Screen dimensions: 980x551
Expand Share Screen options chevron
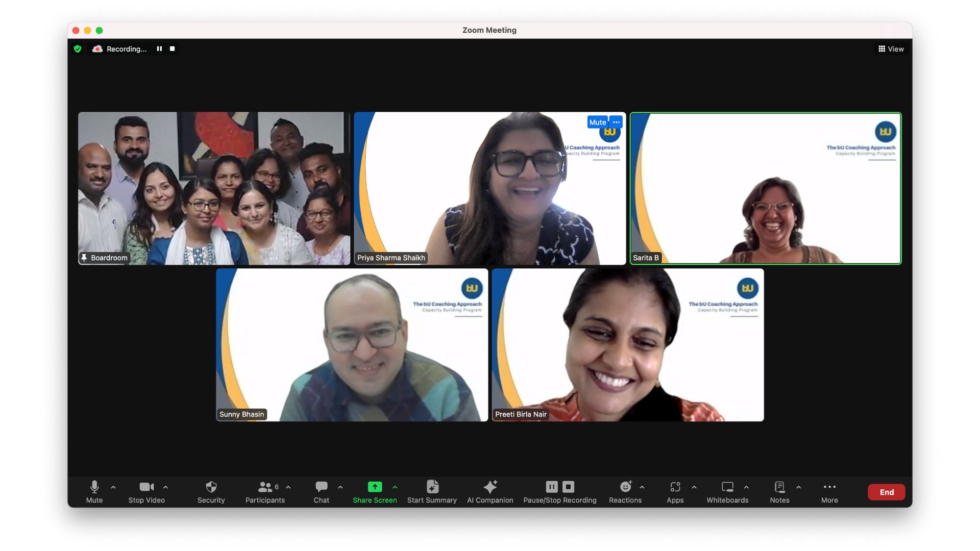395,487
